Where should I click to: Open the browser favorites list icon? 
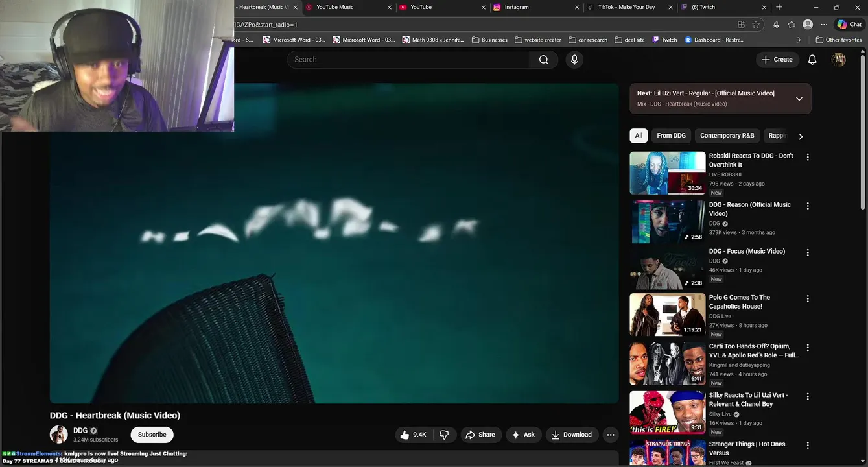792,25
